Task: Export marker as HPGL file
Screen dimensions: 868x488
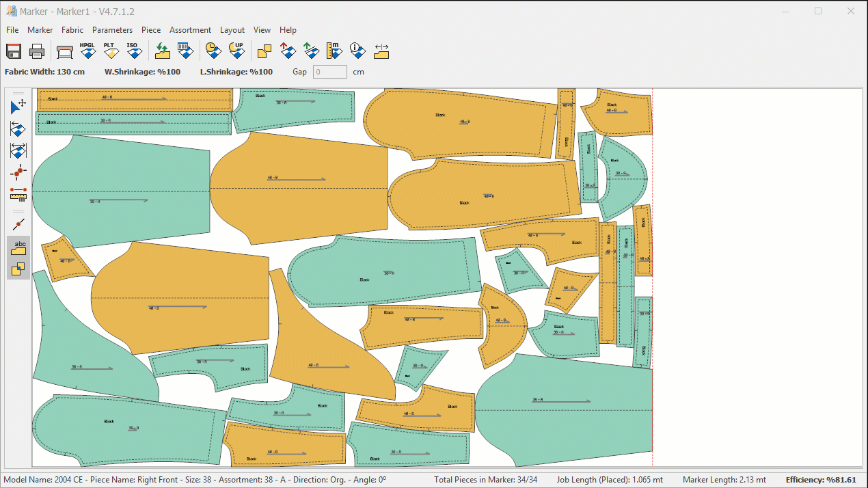Action: click(87, 51)
